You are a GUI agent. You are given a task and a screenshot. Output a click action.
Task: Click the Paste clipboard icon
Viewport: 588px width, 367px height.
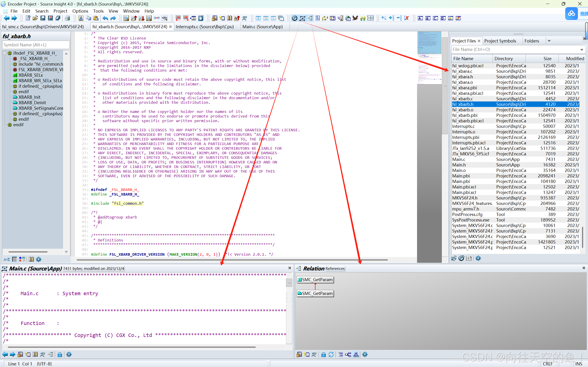96,18
